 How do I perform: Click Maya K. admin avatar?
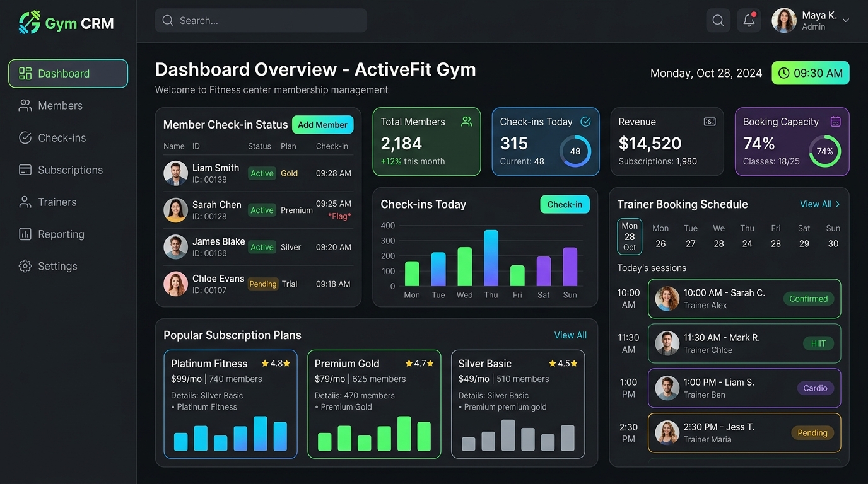pos(784,20)
